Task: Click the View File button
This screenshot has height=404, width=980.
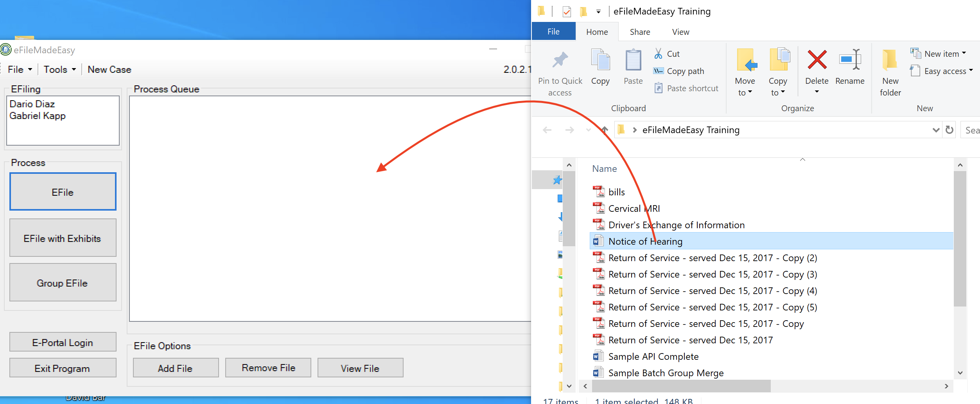Action: [361, 368]
